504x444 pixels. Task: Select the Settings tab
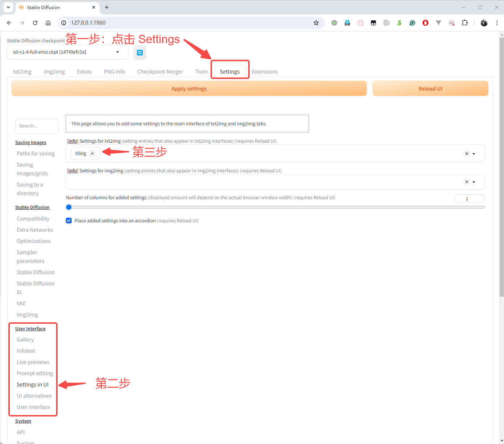point(230,72)
